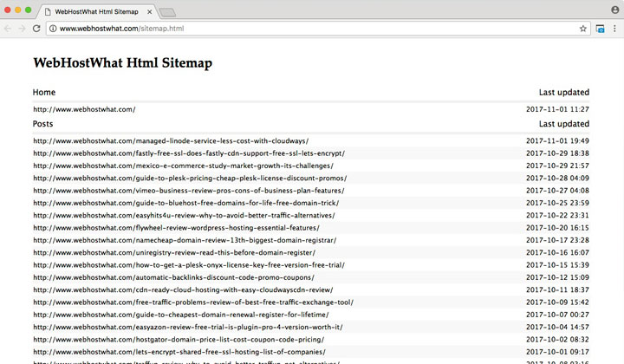This screenshot has width=624, height=364.
Task: Click the date 2017-10-29 21:57
Action: 557,166
